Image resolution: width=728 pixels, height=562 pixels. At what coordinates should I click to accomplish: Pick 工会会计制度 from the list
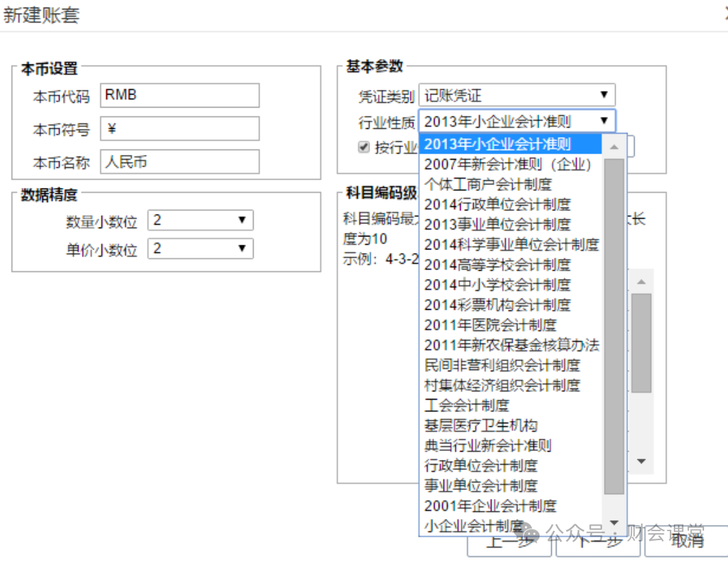[467, 405]
